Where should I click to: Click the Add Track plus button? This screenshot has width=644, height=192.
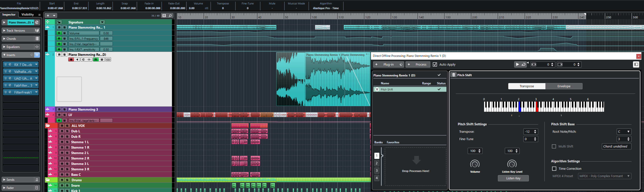pyautogui.click(x=48, y=16)
